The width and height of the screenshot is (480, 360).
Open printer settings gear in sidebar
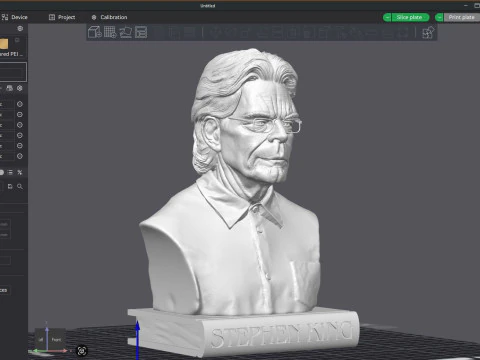click(20, 28)
